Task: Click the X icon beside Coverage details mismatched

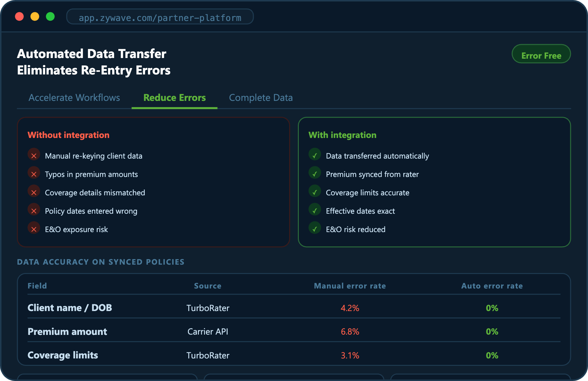Action: pyautogui.click(x=34, y=192)
